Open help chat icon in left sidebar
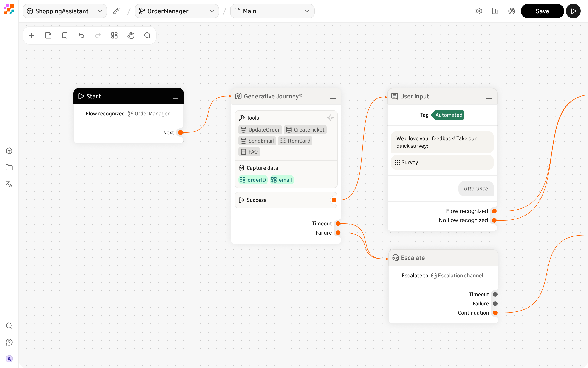588x368 pixels. [x=9, y=342]
